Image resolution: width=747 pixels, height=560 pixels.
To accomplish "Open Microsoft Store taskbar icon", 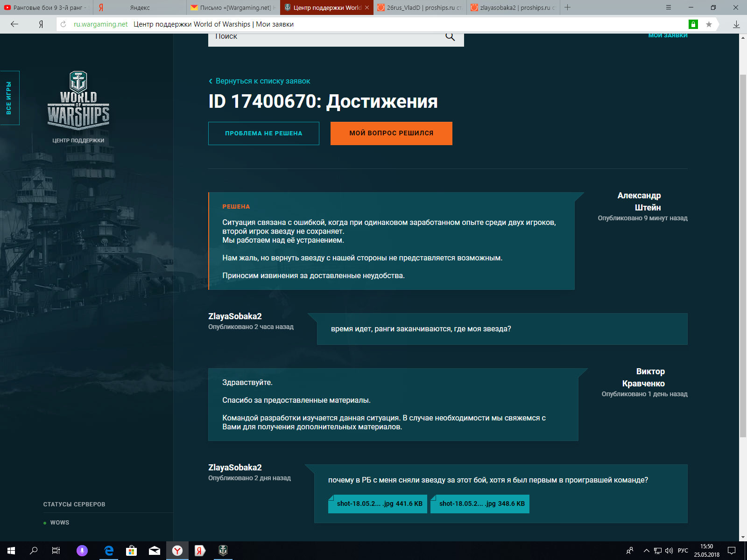I will (132, 551).
